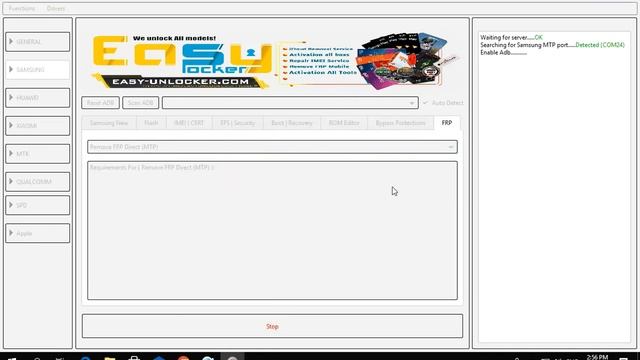Image resolution: width=640 pixels, height=360 pixels.
Task: Click the Scan ADB button
Action: [140, 103]
